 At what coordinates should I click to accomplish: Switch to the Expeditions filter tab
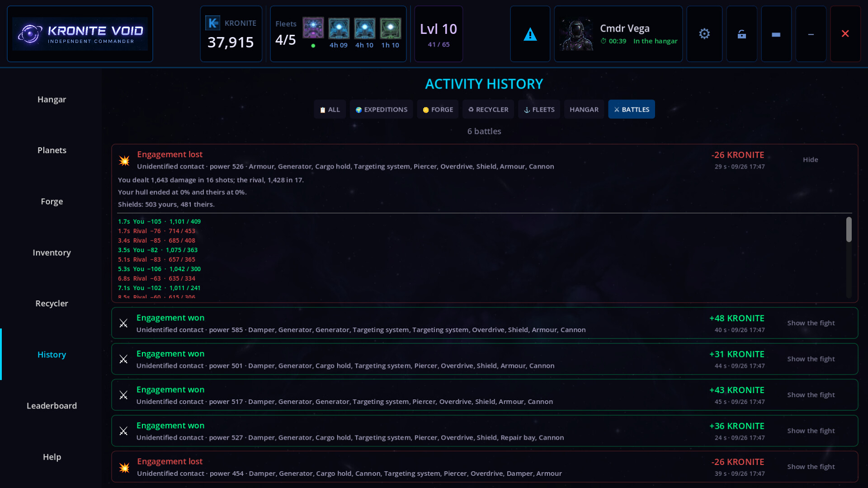(x=381, y=109)
